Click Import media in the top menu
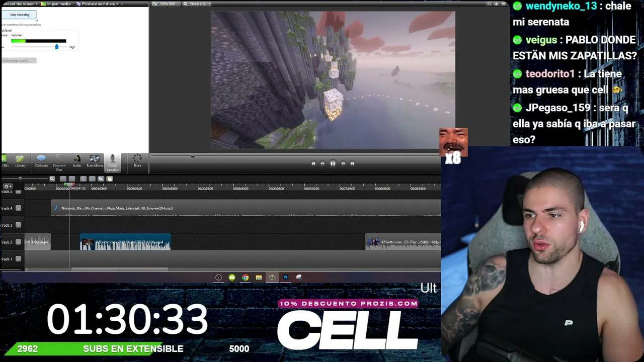The image size is (644, 362). point(56,4)
